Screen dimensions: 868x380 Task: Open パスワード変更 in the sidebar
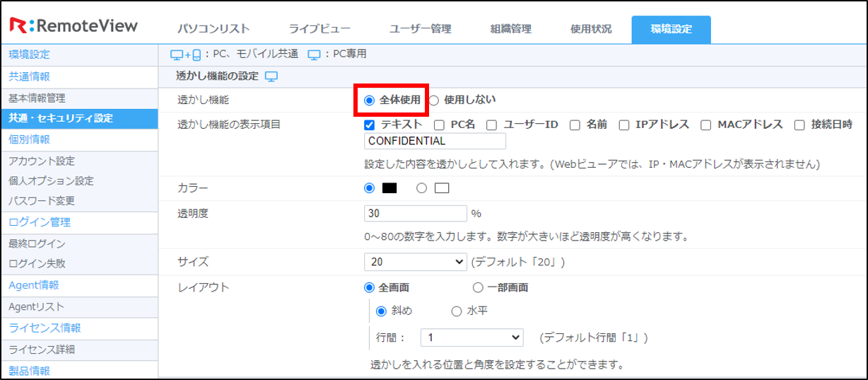[42, 201]
